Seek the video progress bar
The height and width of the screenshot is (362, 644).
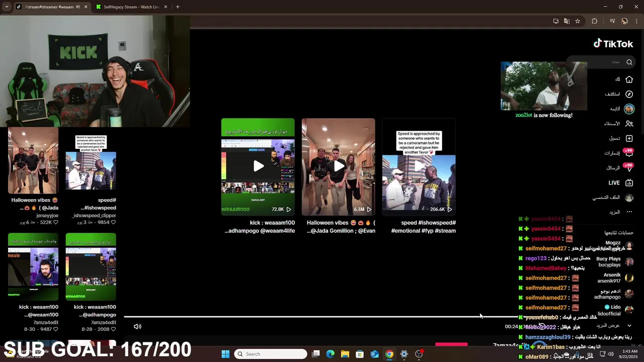(321, 317)
